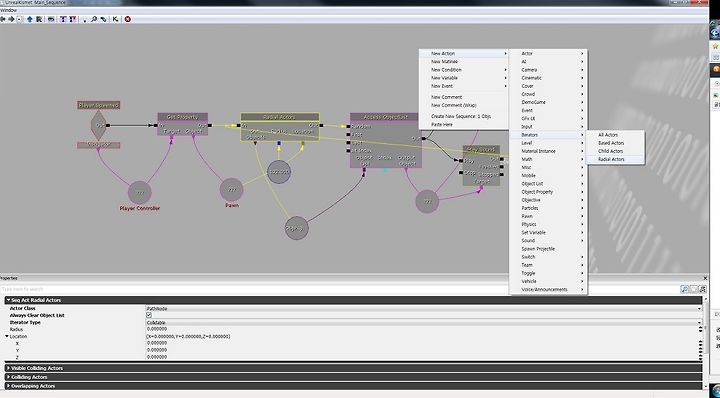Collapse the Location property row
This screenshot has width=720, height=398.
7,336
